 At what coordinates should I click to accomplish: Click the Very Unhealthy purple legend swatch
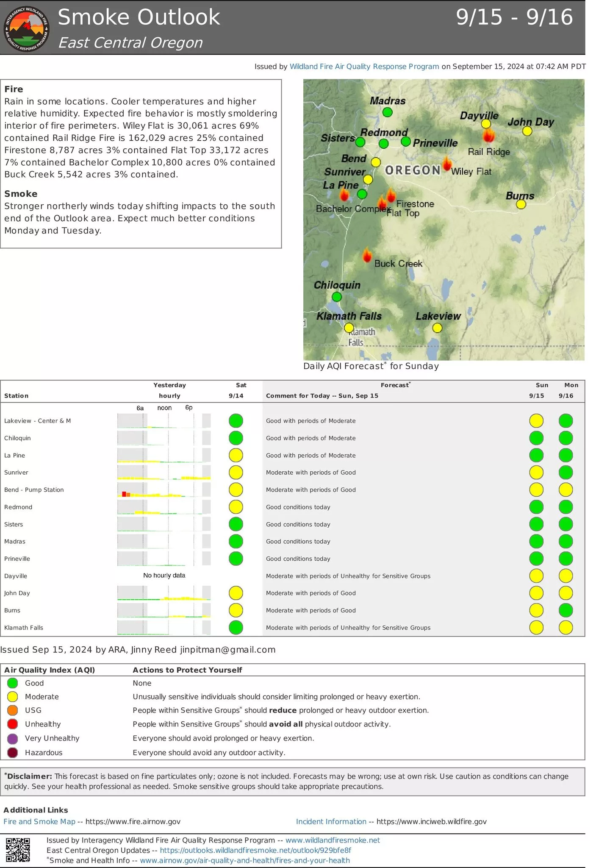13,738
